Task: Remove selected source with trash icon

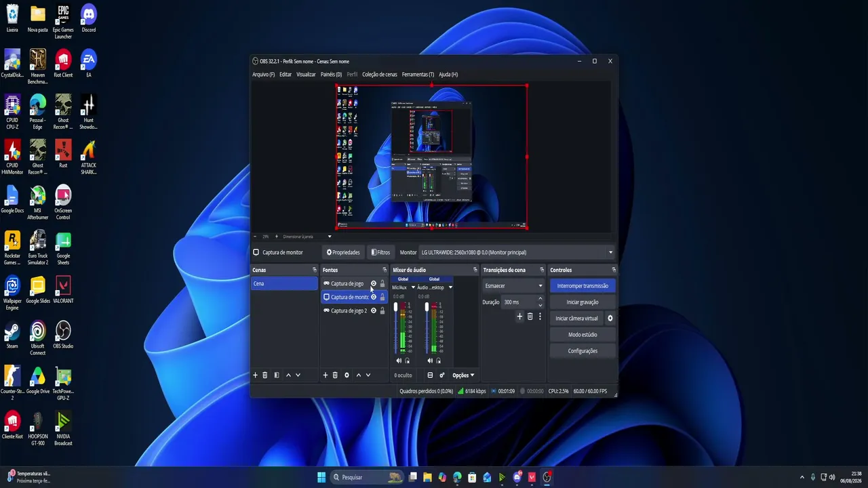Action: click(x=335, y=375)
